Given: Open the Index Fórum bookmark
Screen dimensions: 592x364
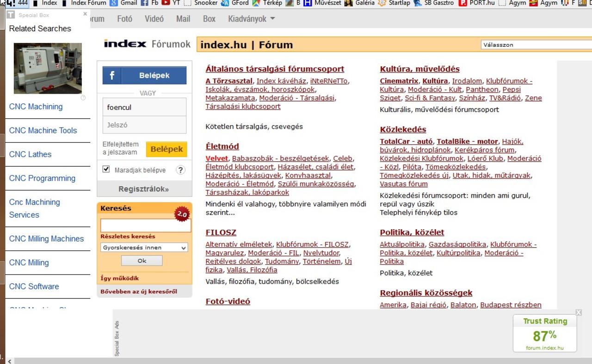Looking at the screenshot, I should click(x=84, y=3).
